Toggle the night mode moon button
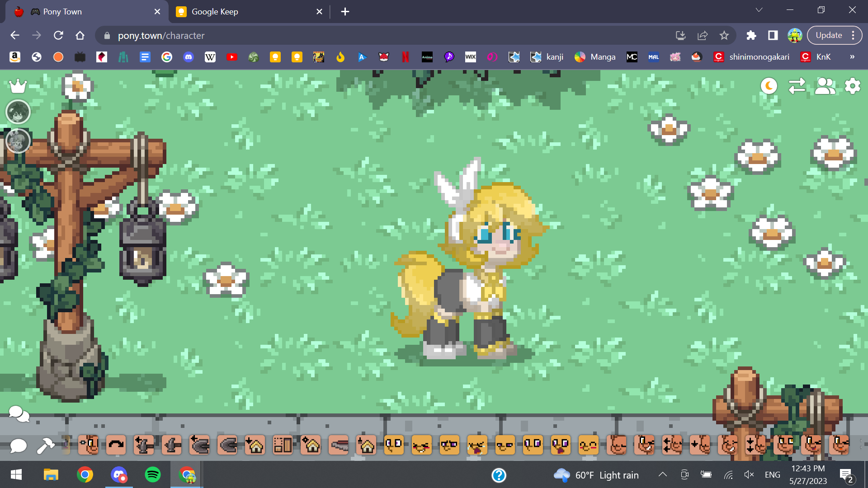Image resolution: width=868 pixels, height=488 pixels. [769, 86]
